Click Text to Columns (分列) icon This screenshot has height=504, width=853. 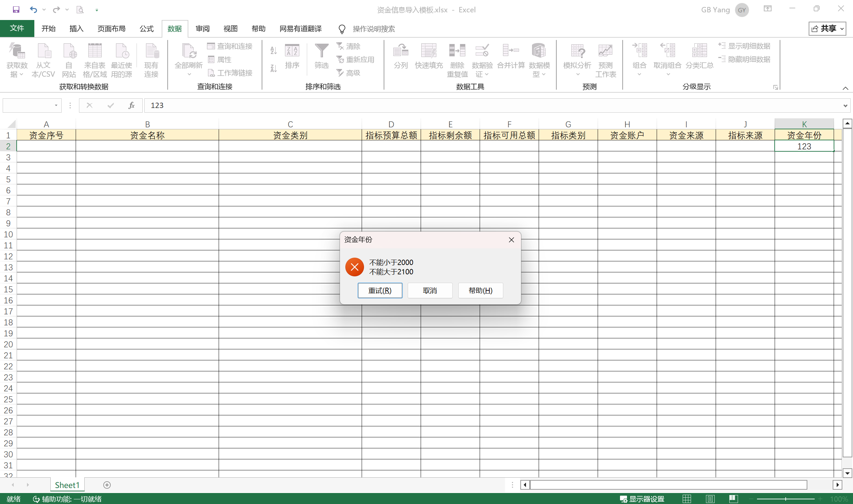pos(401,56)
